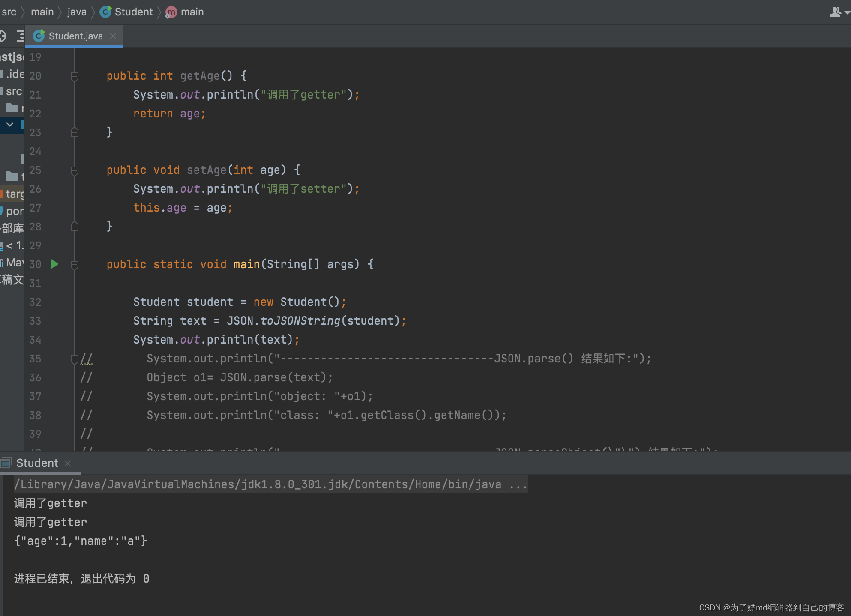Click fold end marker of getAge method

(74, 132)
